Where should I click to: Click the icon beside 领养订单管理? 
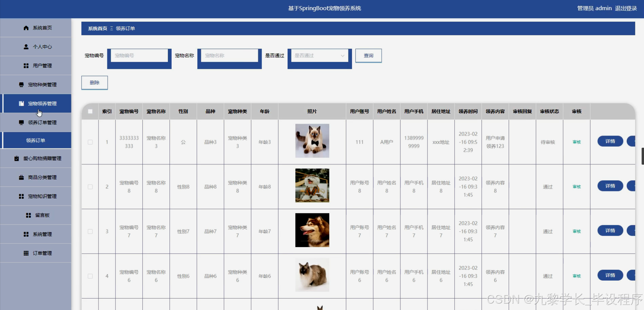tap(21, 123)
